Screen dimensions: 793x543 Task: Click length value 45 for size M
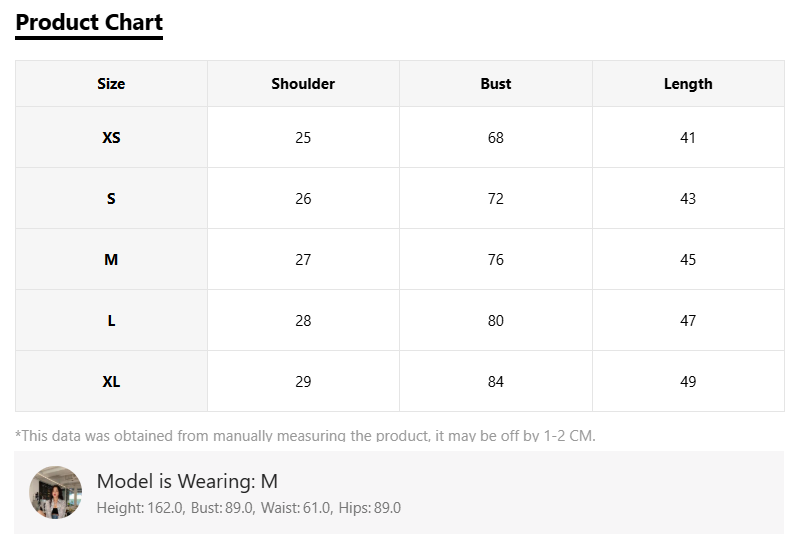(688, 259)
